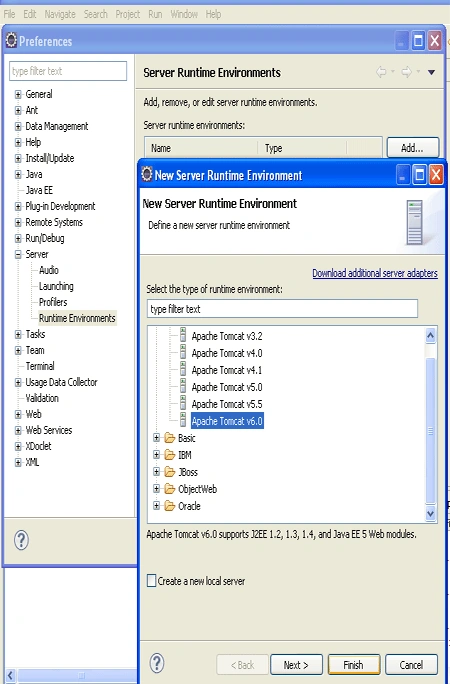This screenshot has height=684, width=450.
Task: Expand the Run/Debug preferences node
Action: click(x=18, y=238)
